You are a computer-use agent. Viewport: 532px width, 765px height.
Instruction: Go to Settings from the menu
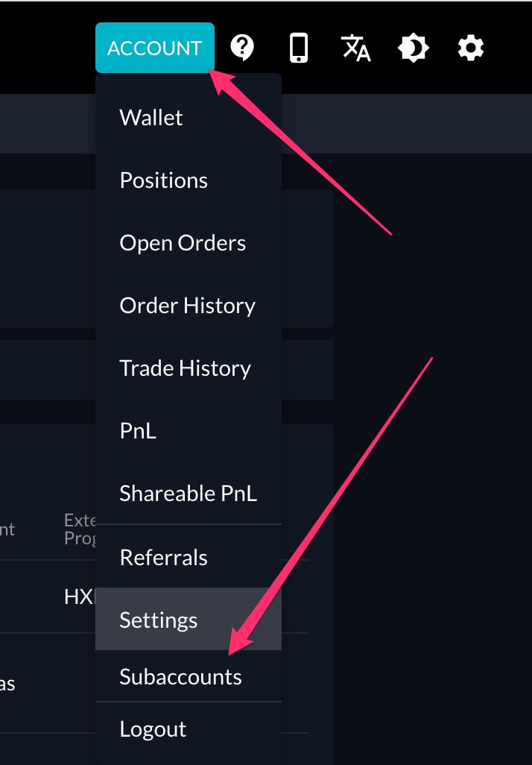click(x=158, y=619)
